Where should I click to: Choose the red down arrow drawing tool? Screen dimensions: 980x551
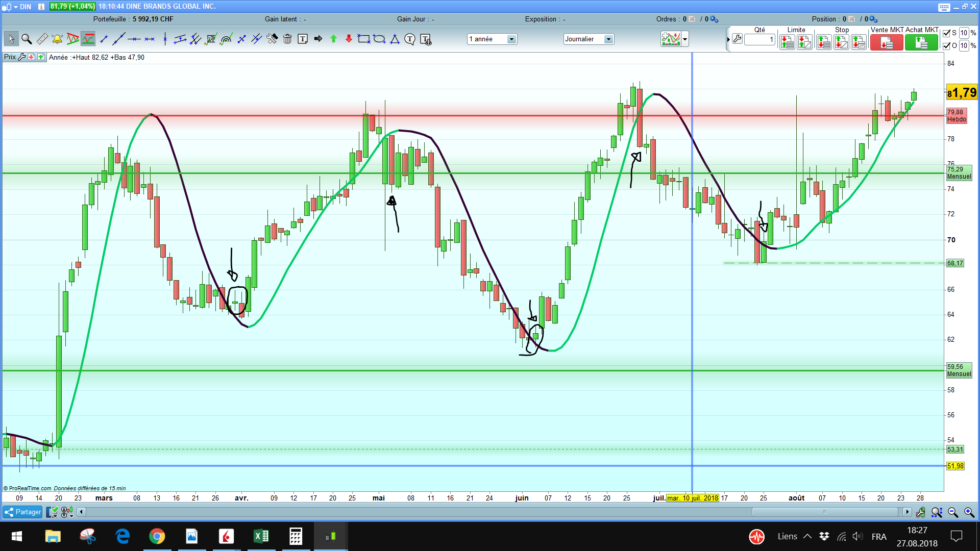349,39
